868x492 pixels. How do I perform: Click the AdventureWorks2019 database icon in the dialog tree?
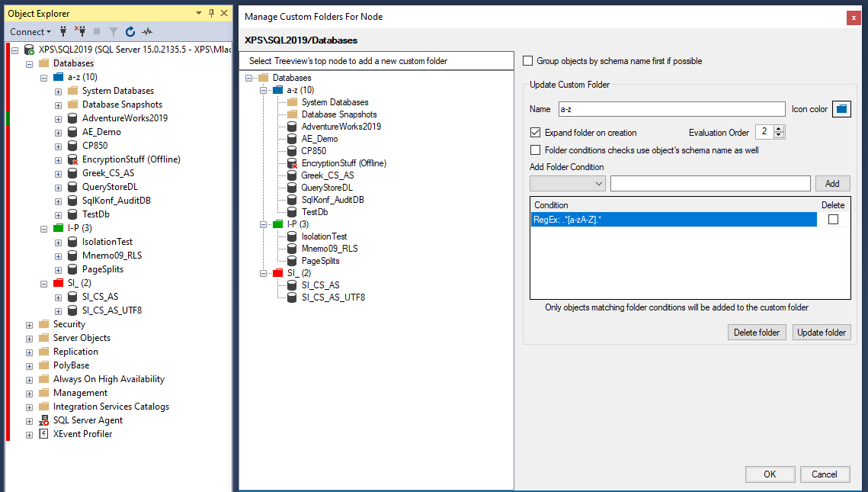292,127
